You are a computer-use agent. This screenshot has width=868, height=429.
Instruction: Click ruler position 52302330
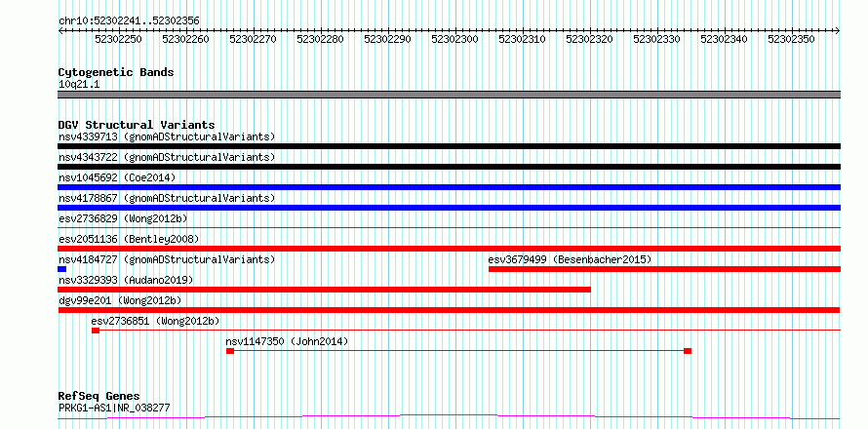[x=657, y=39]
